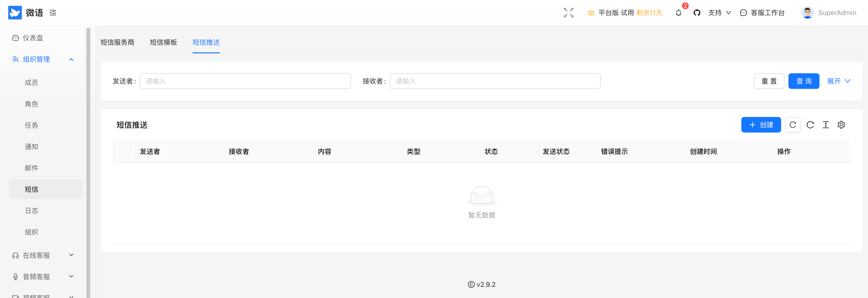This screenshot has width=868, height=298.
Task: Click the crown icon beside 平台版
Action: click(591, 13)
